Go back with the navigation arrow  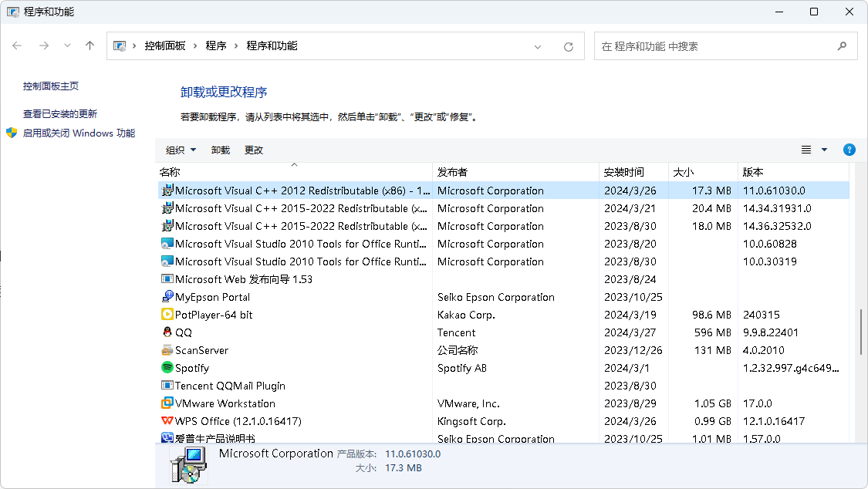(x=17, y=46)
